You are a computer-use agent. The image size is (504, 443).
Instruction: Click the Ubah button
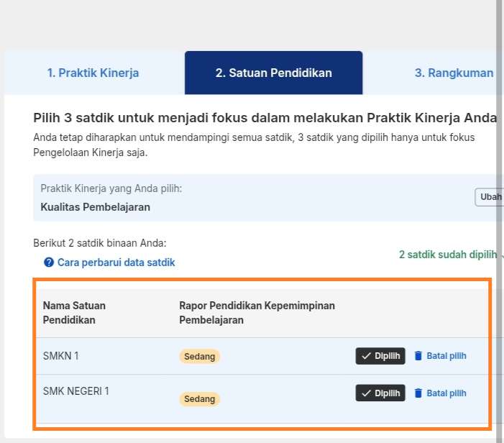click(x=489, y=197)
